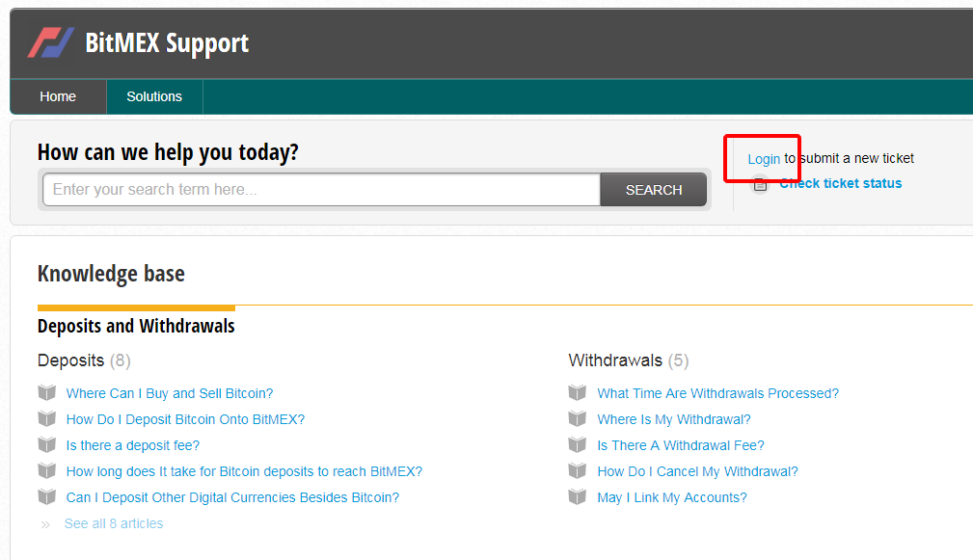Open 'Where Is My Withdrawal?' article
973x560 pixels.
click(674, 419)
